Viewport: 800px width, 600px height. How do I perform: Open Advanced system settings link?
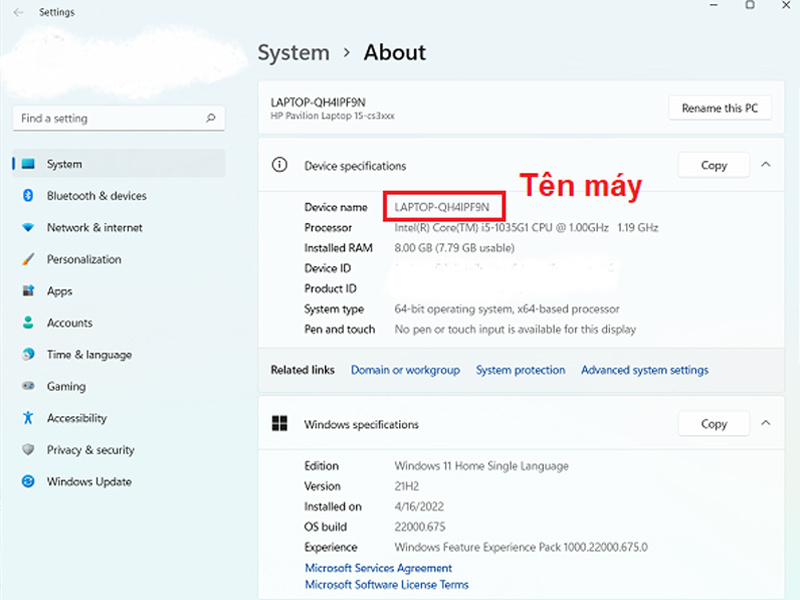point(644,370)
